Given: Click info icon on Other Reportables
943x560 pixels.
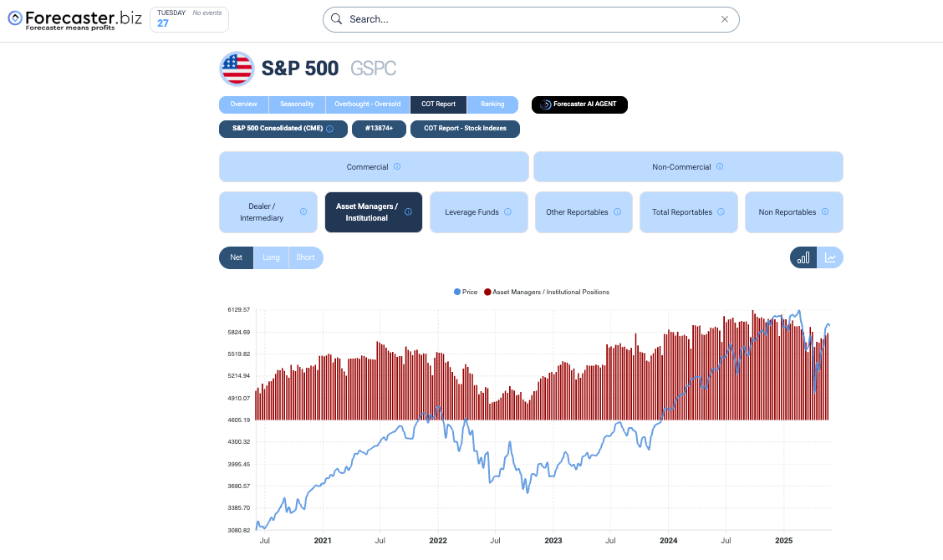Looking at the screenshot, I should click(x=617, y=212).
